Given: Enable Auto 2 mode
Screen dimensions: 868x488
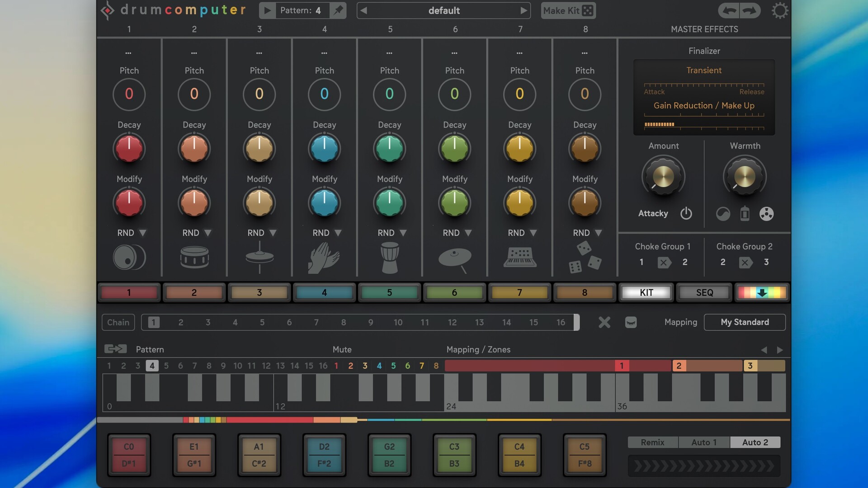Looking at the screenshot, I should click(x=755, y=442).
